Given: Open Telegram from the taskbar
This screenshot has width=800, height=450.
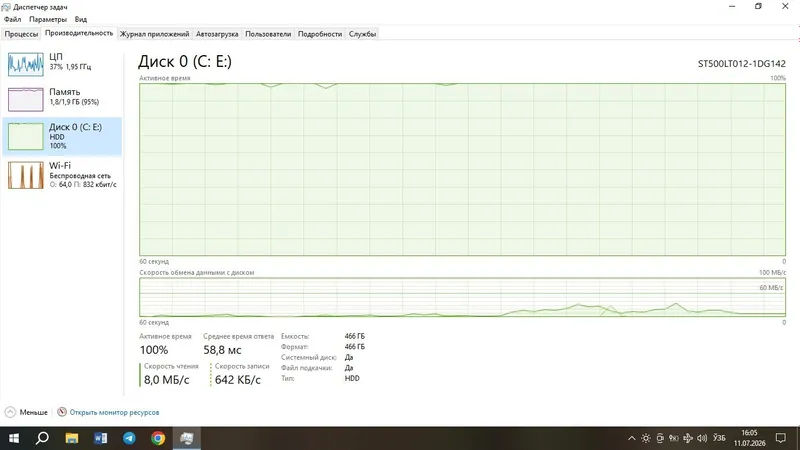Looking at the screenshot, I should pyautogui.click(x=129, y=438).
